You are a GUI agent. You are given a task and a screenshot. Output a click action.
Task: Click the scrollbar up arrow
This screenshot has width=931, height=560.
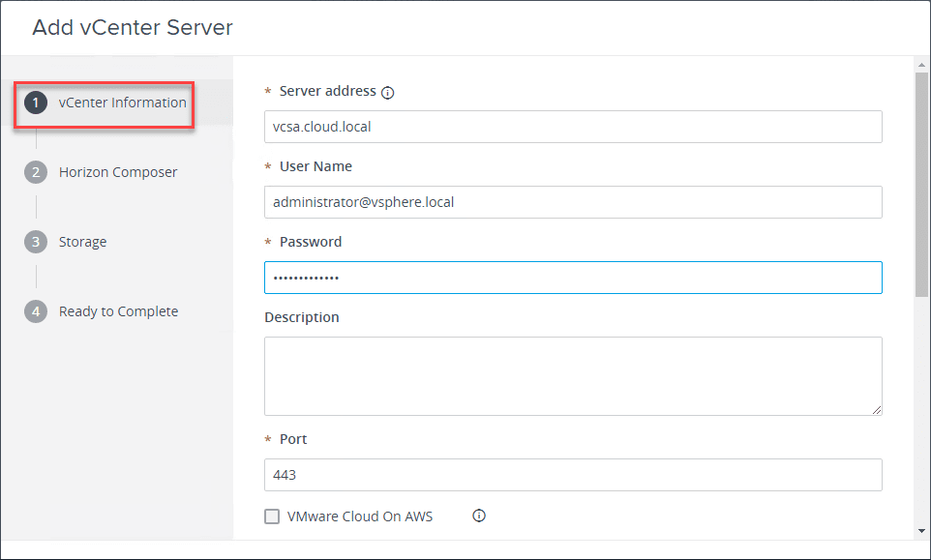(921, 65)
